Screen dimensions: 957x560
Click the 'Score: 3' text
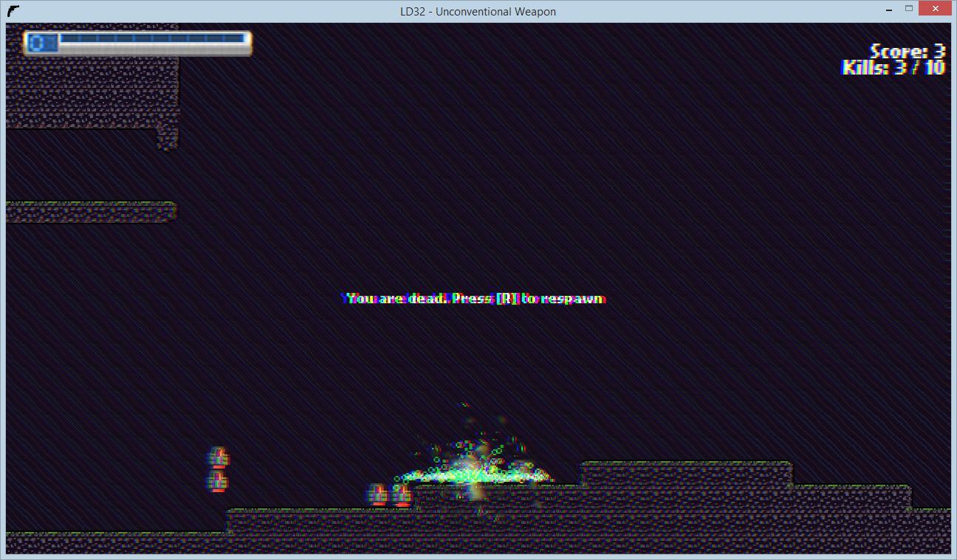click(x=908, y=51)
